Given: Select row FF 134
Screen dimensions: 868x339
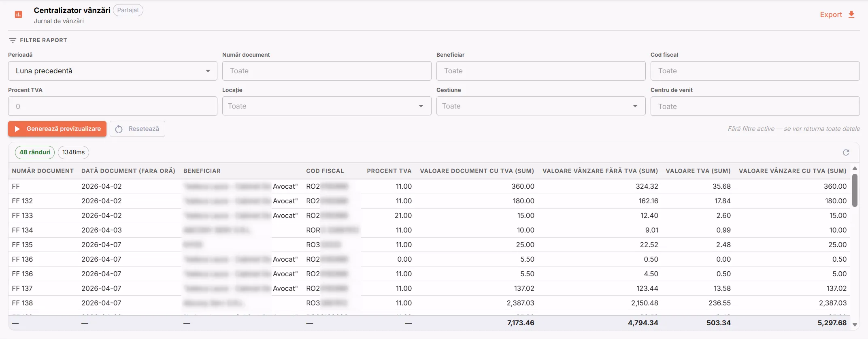Looking at the screenshot, I should [429, 230].
